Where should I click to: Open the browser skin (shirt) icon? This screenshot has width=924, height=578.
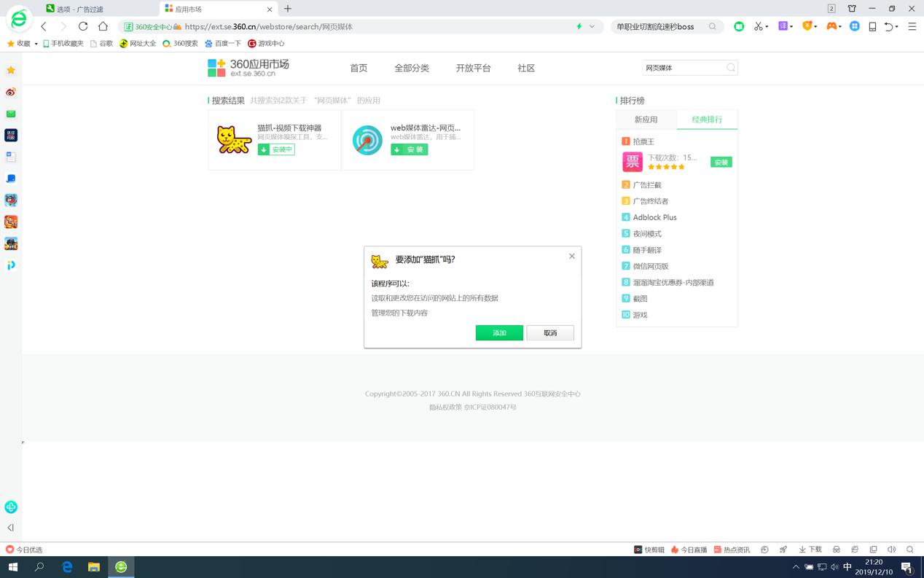coord(852,9)
